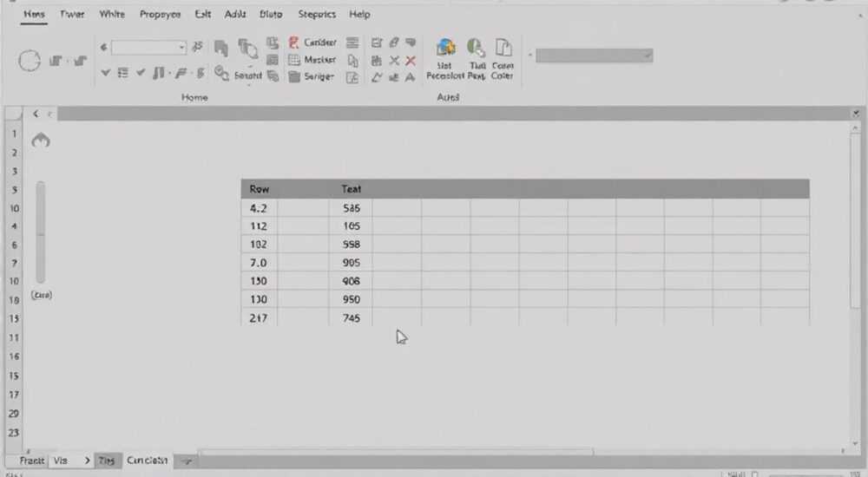Click the gray X icon left of red X
Viewport: 868px width, 477px height.
[x=394, y=61]
